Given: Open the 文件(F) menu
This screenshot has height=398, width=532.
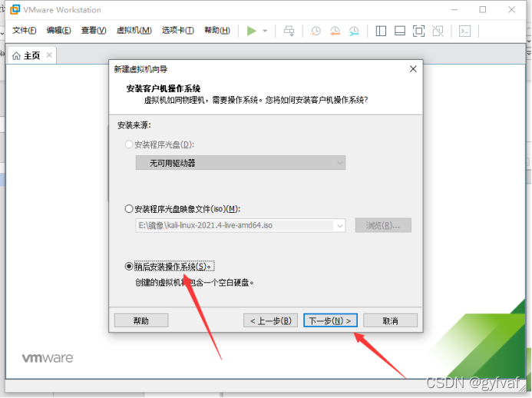Looking at the screenshot, I should tap(24, 31).
